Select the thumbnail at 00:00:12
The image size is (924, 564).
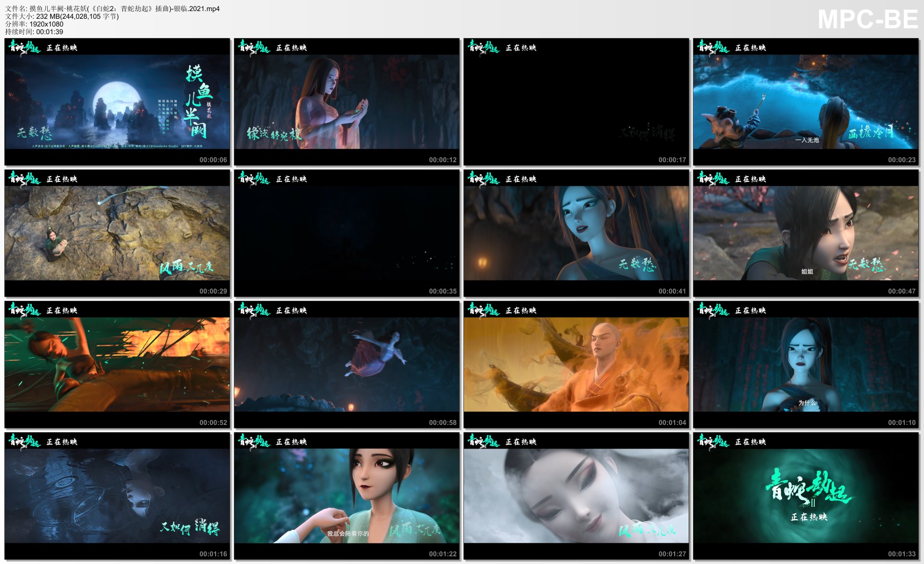tap(346, 102)
